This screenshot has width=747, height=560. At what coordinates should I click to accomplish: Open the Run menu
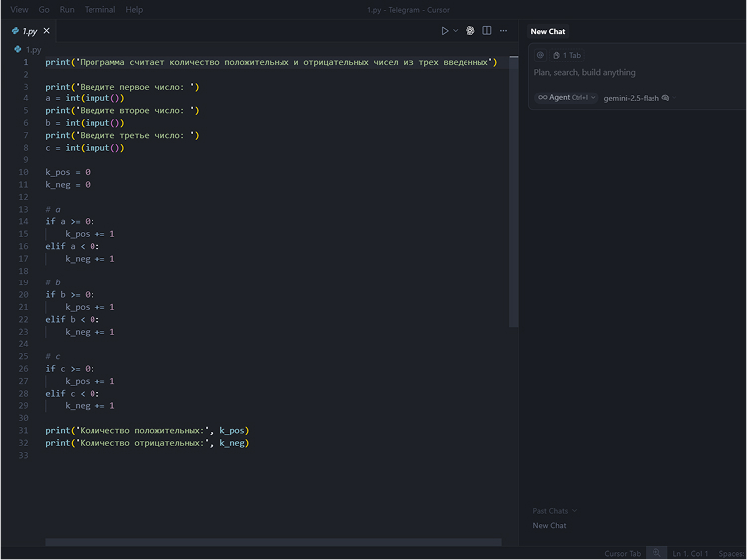(x=67, y=9)
